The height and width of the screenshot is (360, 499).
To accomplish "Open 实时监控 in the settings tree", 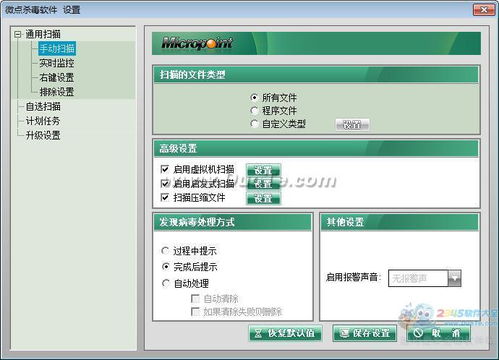I will (x=57, y=63).
